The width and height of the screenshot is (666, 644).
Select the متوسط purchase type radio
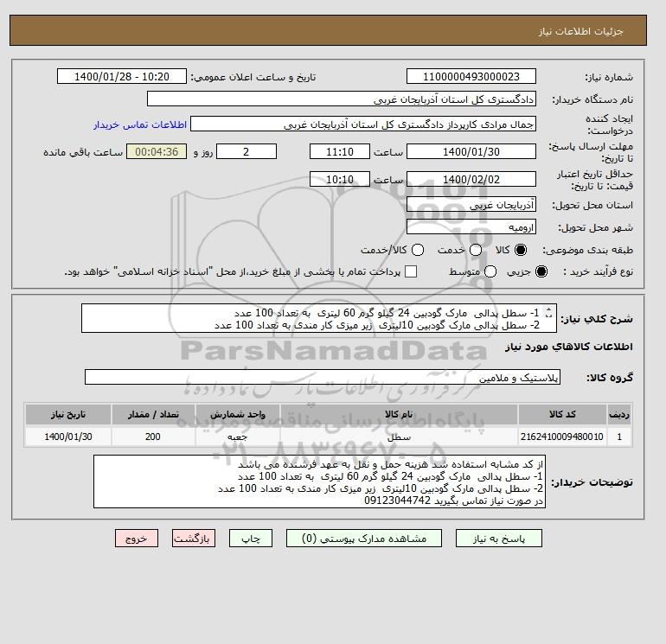[x=490, y=271]
